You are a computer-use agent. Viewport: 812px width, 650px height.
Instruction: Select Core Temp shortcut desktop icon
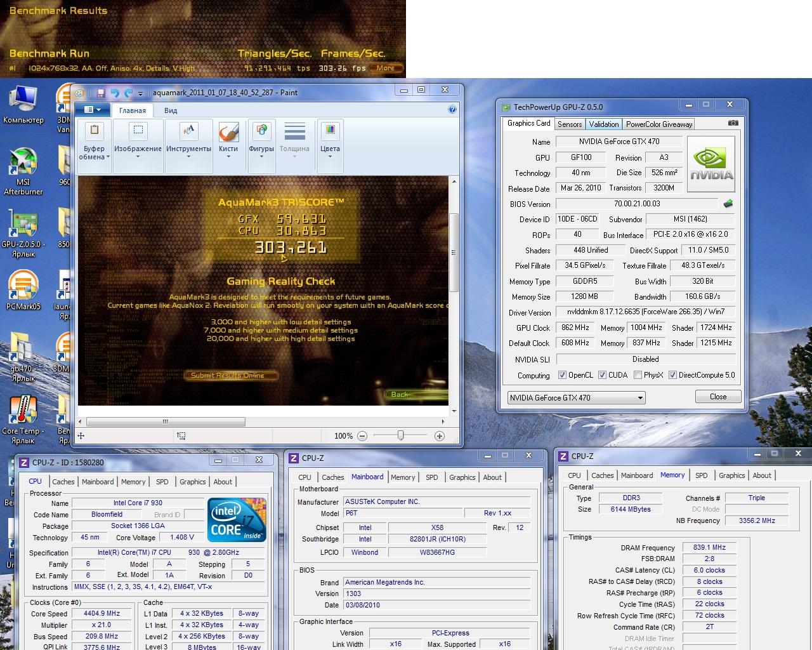(x=23, y=420)
